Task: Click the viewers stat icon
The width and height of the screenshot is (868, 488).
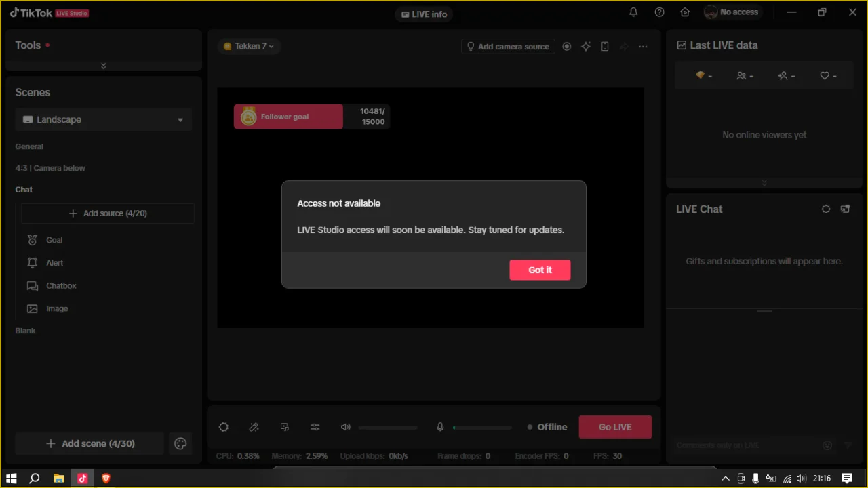Action: tap(741, 76)
